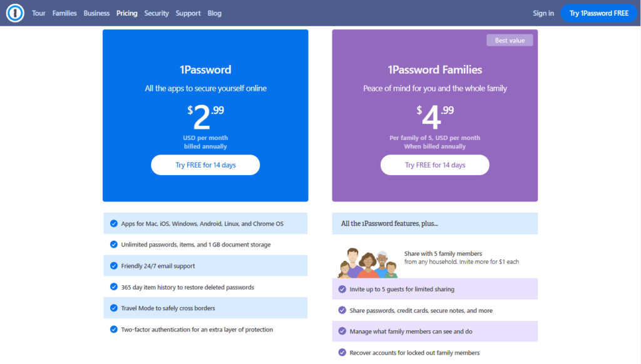
Task: Open the Sign in link
Action: click(543, 13)
